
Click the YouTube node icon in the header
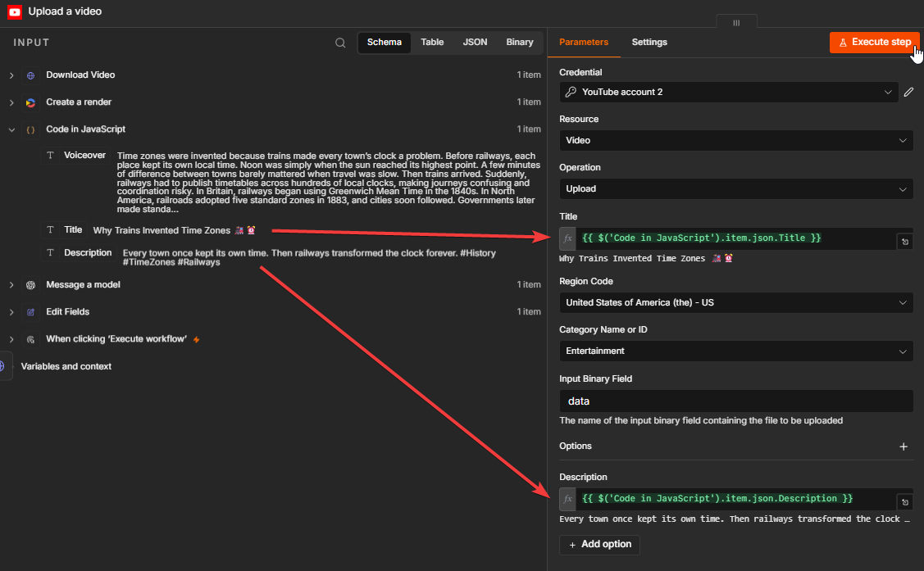point(14,11)
